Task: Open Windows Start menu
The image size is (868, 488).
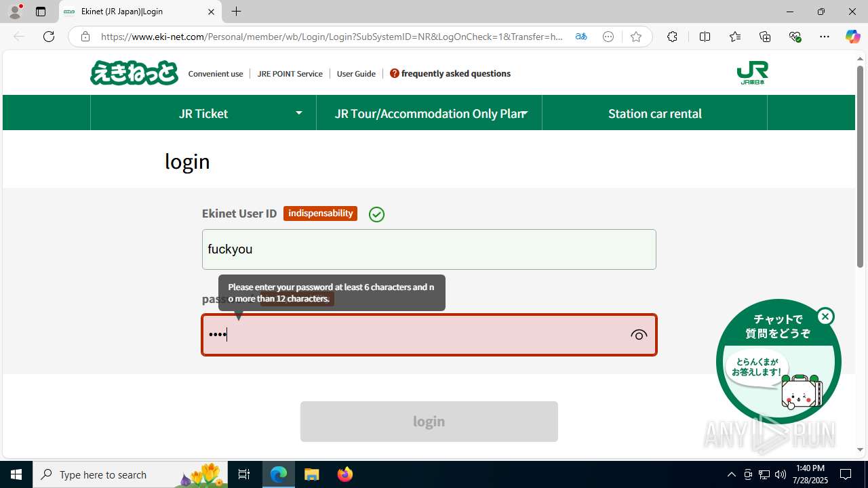Action: click(x=16, y=474)
